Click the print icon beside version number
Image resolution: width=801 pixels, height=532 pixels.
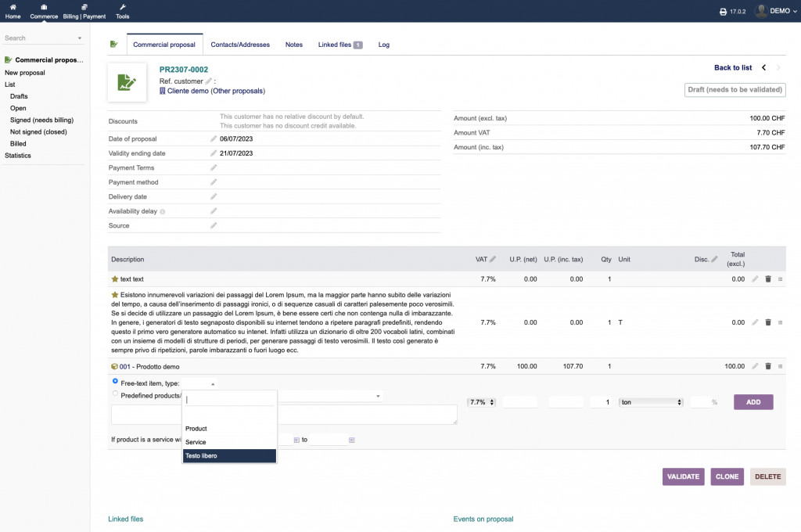pyautogui.click(x=723, y=12)
